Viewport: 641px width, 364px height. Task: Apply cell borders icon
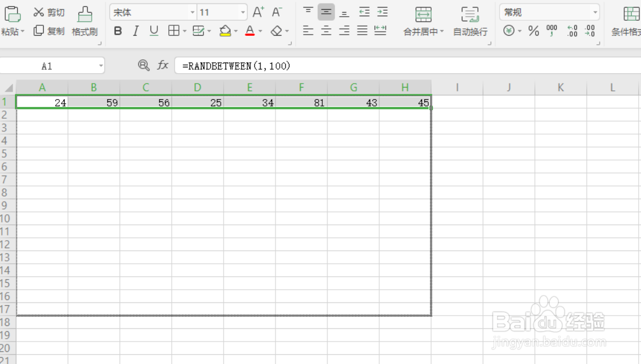(174, 31)
